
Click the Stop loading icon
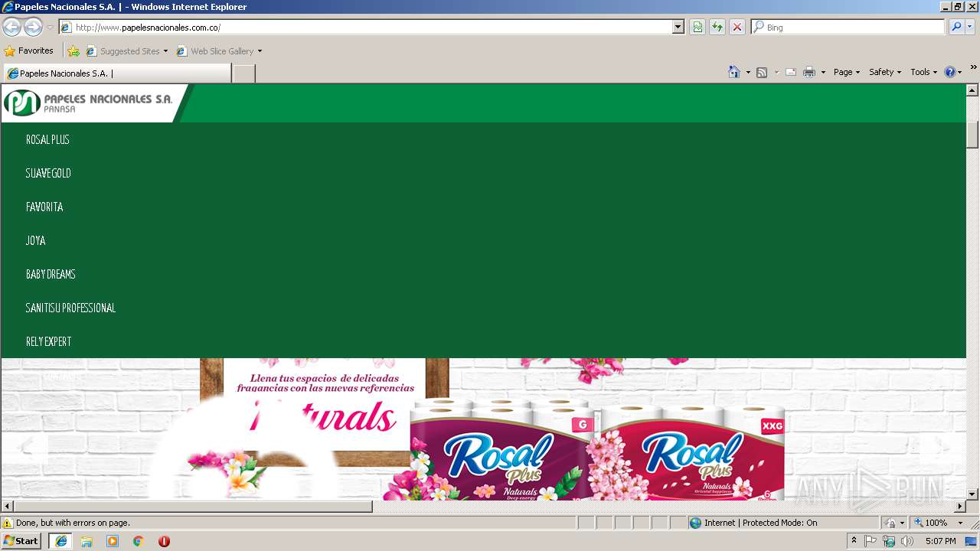coord(737,27)
